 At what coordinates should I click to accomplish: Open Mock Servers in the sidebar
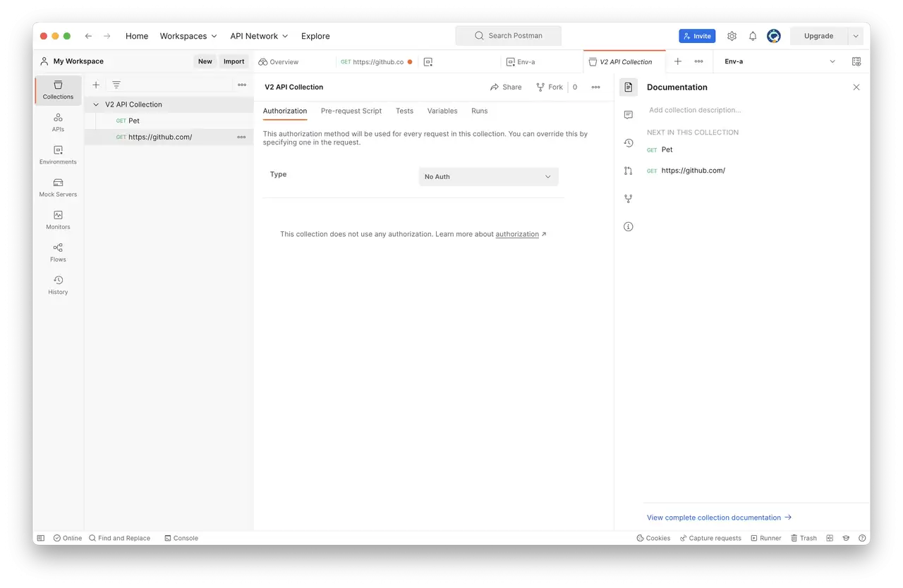coord(58,187)
